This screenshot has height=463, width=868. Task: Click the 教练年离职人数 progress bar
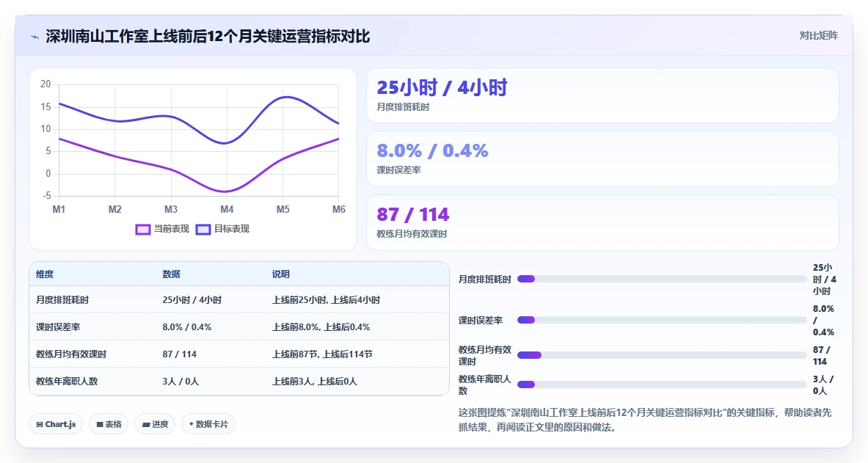(662, 384)
